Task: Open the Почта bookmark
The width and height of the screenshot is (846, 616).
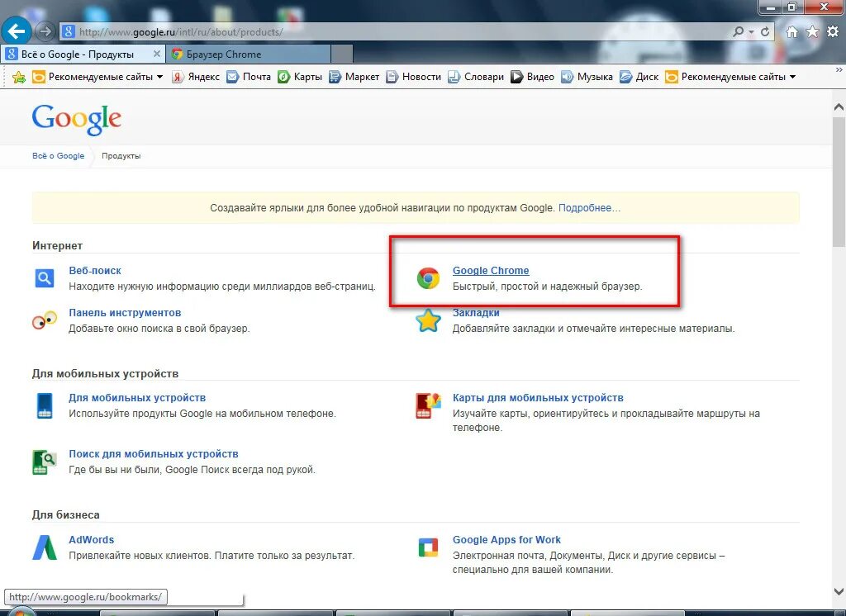Action: coord(249,77)
